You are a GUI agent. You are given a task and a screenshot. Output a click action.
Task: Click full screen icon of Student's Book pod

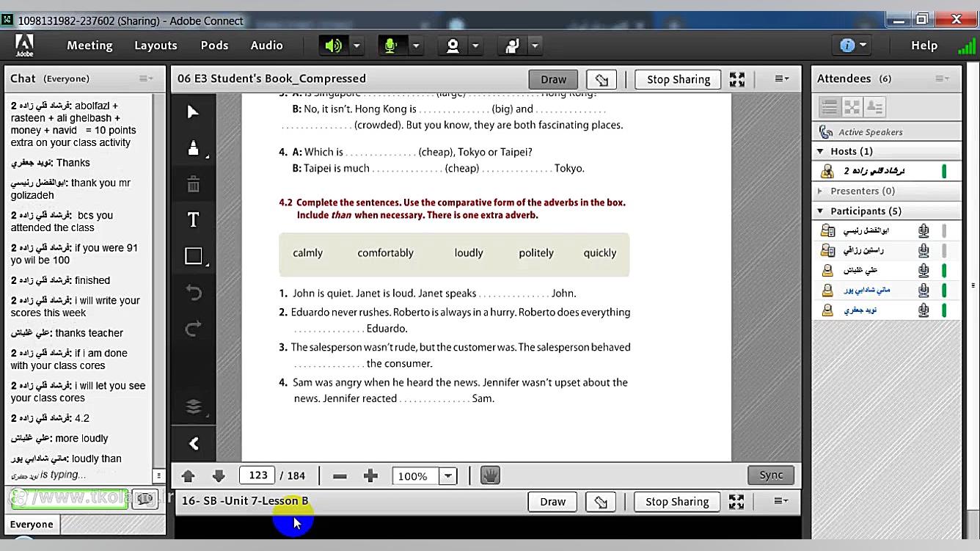[x=737, y=79]
